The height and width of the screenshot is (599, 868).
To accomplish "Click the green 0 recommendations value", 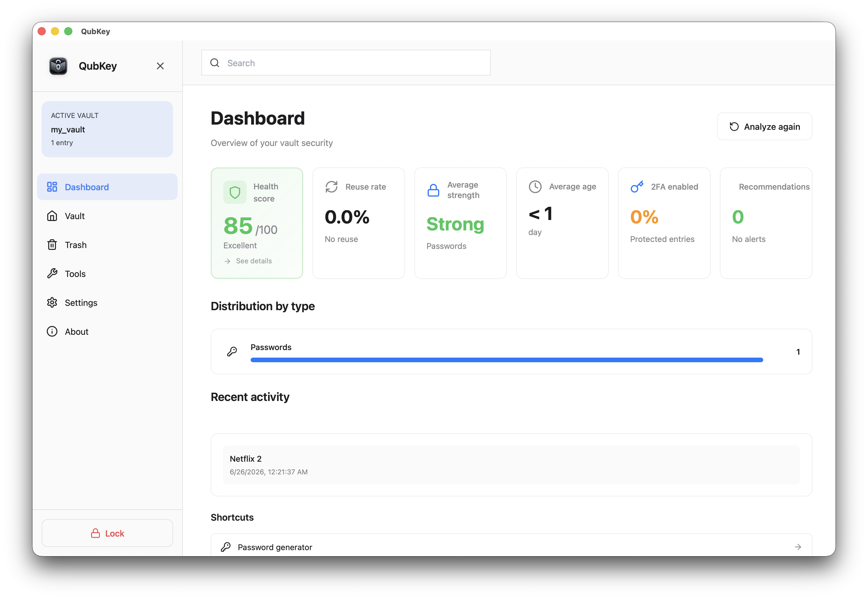I will (738, 217).
